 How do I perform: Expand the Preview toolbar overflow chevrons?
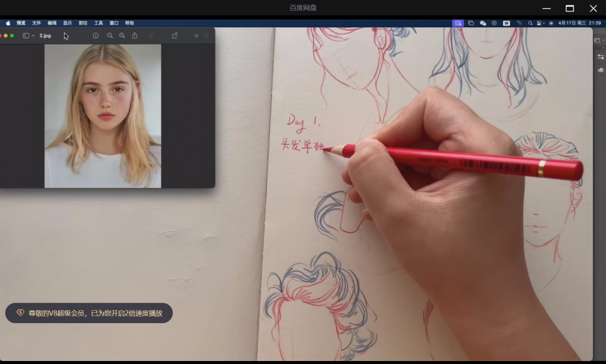tap(196, 36)
